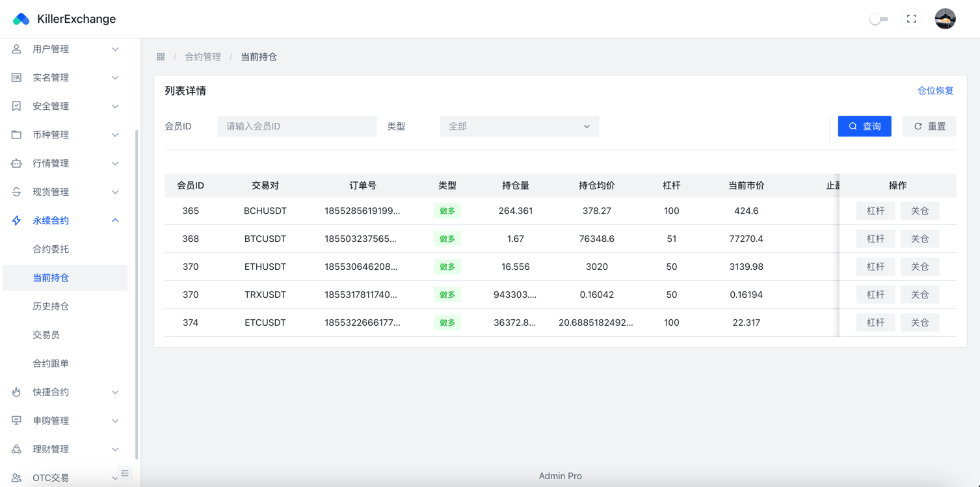Click the 现货管理 strikethrough icon
Image resolution: width=980 pixels, height=487 pixels.
[x=16, y=192]
